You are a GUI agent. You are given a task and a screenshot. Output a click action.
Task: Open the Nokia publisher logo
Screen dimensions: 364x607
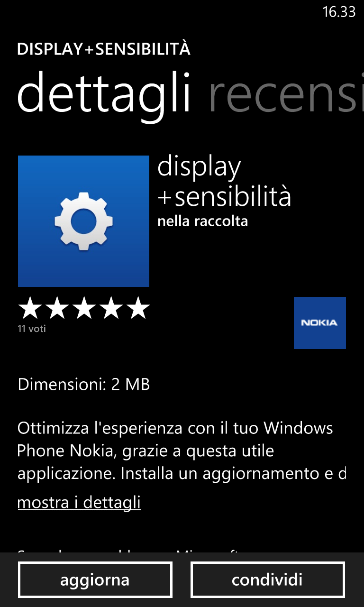[x=320, y=323]
